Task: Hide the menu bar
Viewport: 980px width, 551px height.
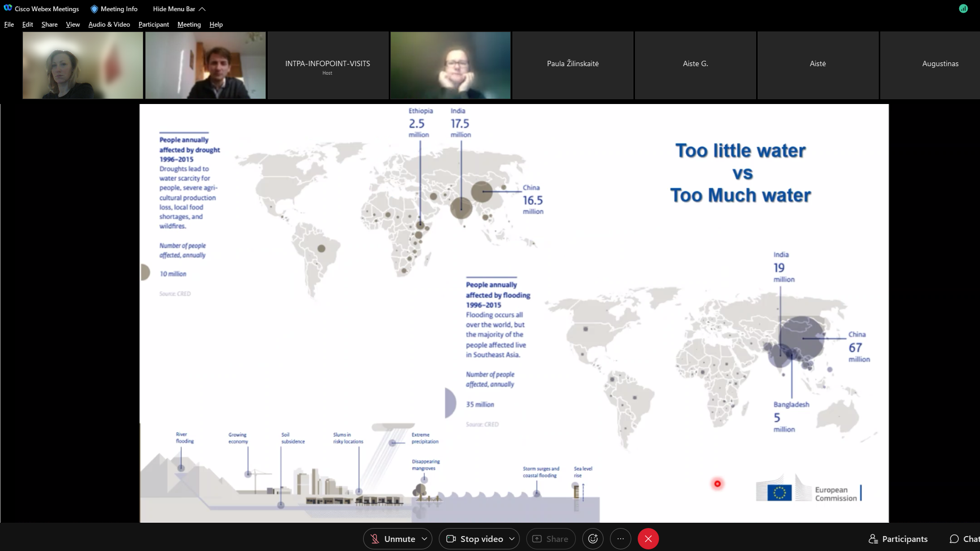Action: pos(179,9)
